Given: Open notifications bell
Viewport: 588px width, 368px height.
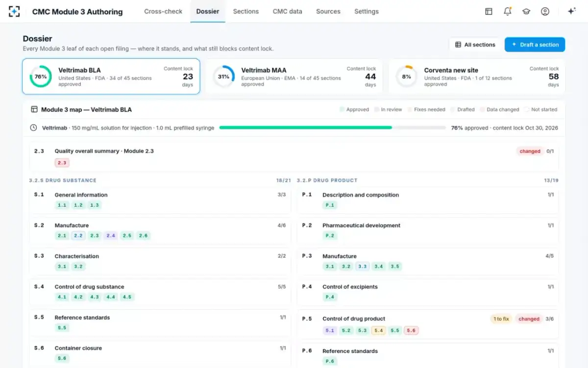Looking at the screenshot, I should pos(508,11).
